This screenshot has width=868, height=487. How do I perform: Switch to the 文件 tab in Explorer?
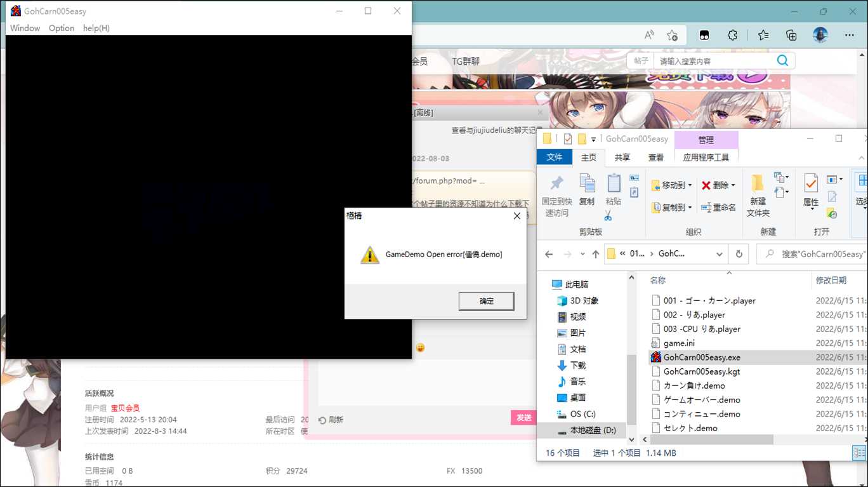pos(555,157)
